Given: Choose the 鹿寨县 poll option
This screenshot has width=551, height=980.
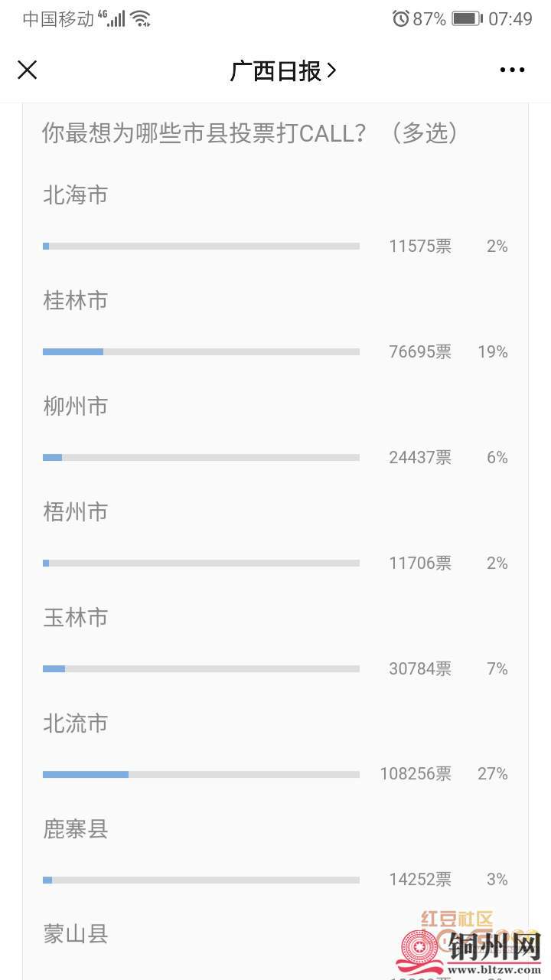Looking at the screenshot, I should [x=76, y=829].
